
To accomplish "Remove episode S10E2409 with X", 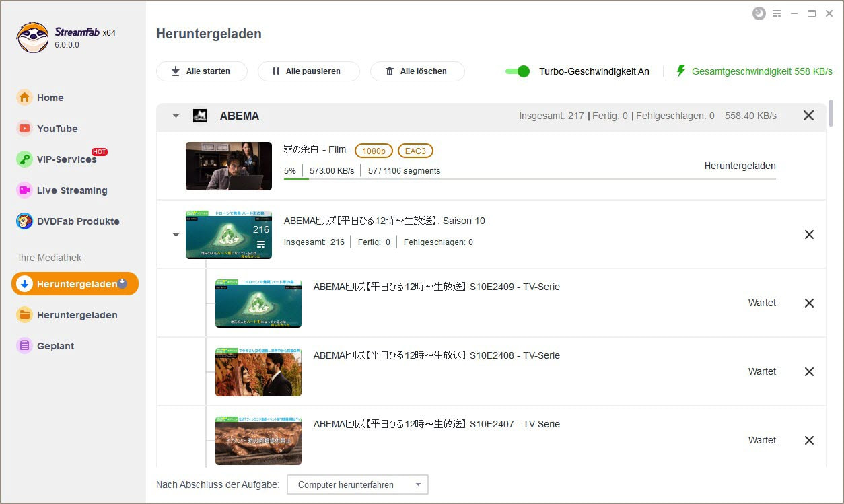I will 809,303.
